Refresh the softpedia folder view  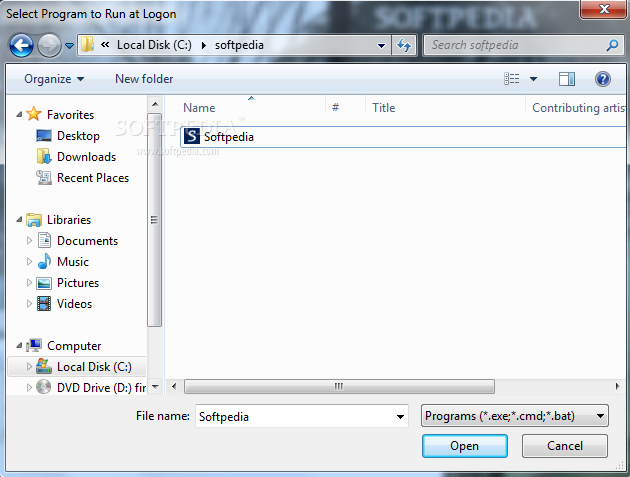404,45
